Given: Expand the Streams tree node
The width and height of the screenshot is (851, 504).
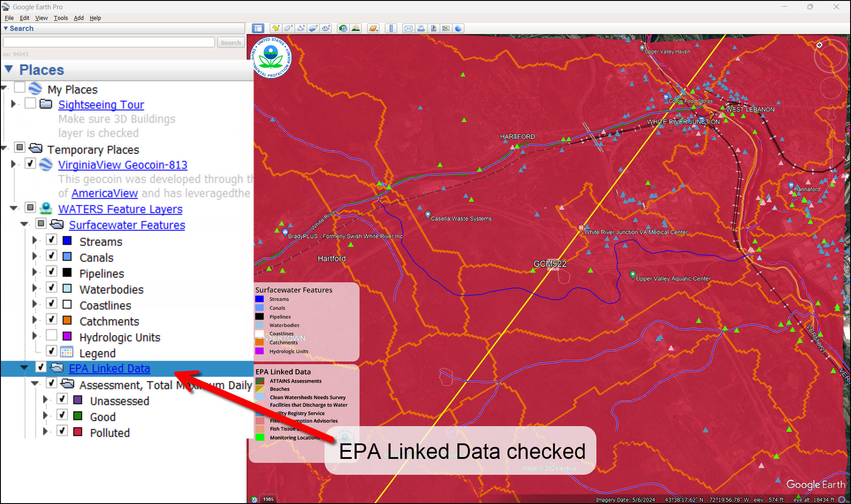Looking at the screenshot, I should (x=35, y=240).
